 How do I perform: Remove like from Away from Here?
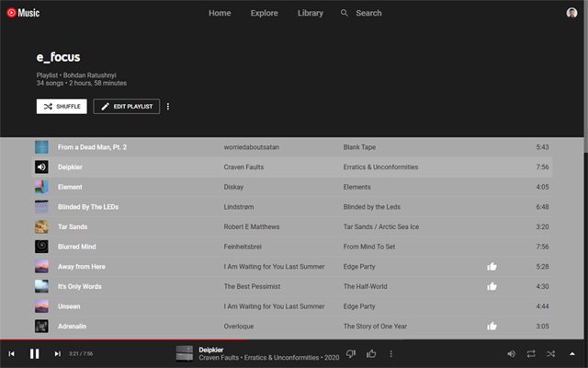pos(492,267)
